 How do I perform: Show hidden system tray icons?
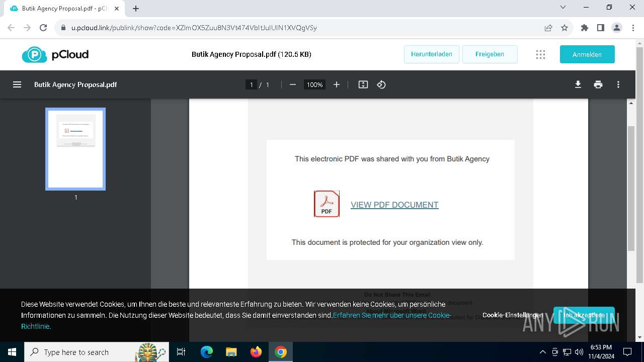click(x=542, y=352)
